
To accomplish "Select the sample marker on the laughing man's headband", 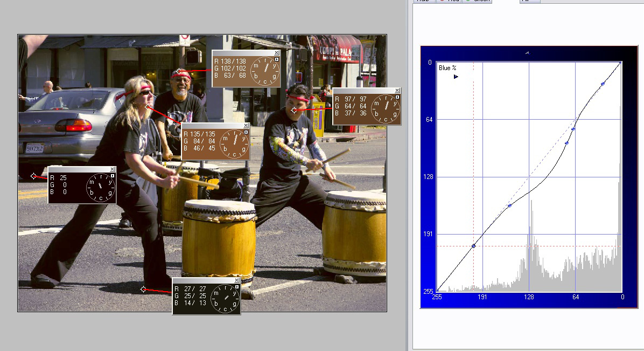I will pyautogui.click(x=179, y=72).
